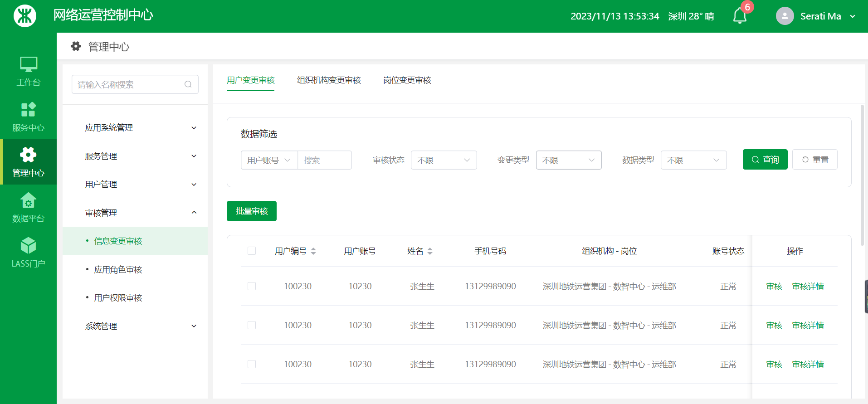Expand 服务管理 menu

click(x=135, y=156)
